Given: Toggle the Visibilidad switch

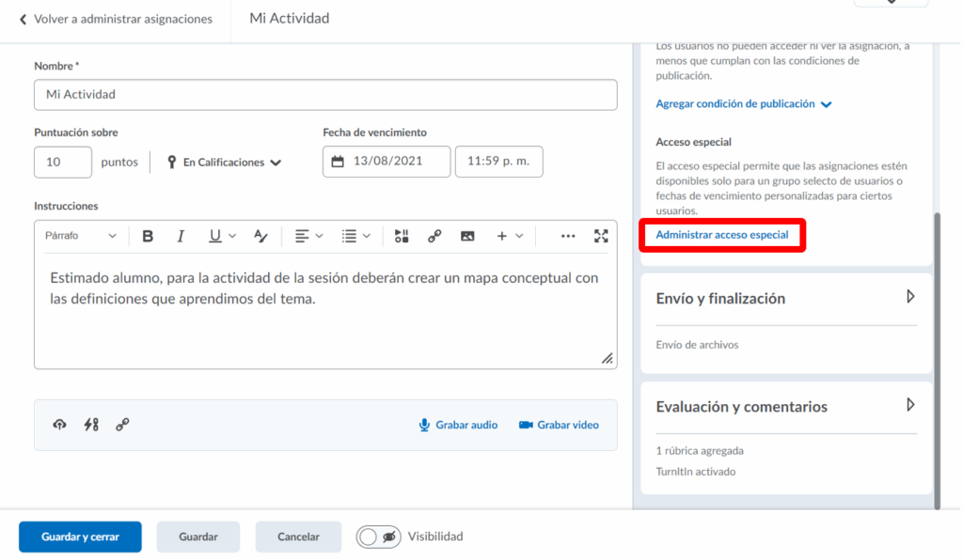Looking at the screenshot, I should point(377,537).
